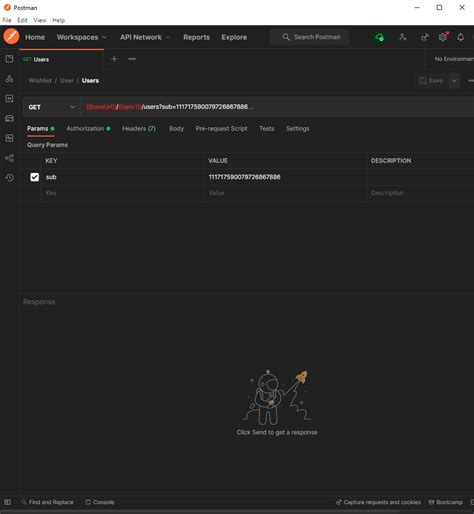Open a new tab with plus icon
474x514 pixels.
tap(114, 59)
